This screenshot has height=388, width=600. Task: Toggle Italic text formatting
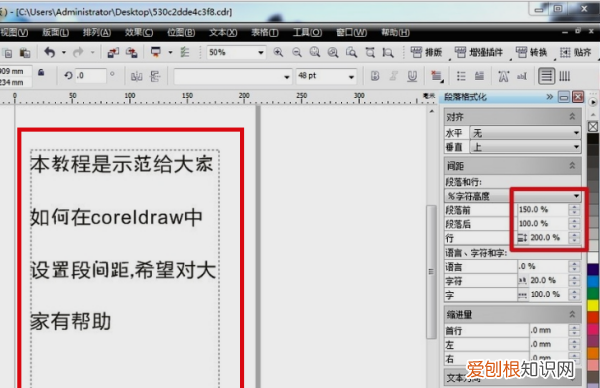click(x=393, y=76)
